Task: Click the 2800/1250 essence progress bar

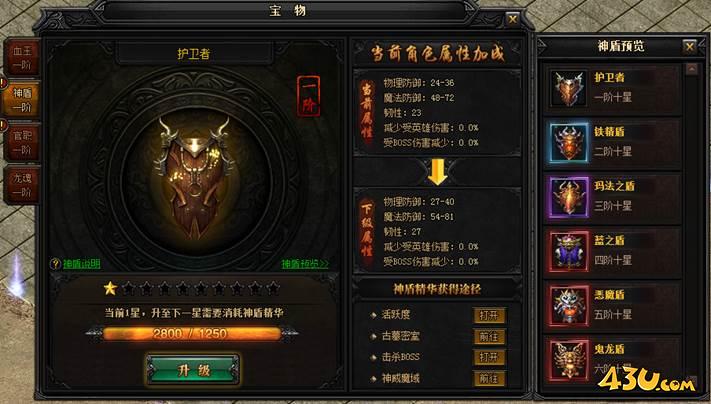Action: pos(192,334)
